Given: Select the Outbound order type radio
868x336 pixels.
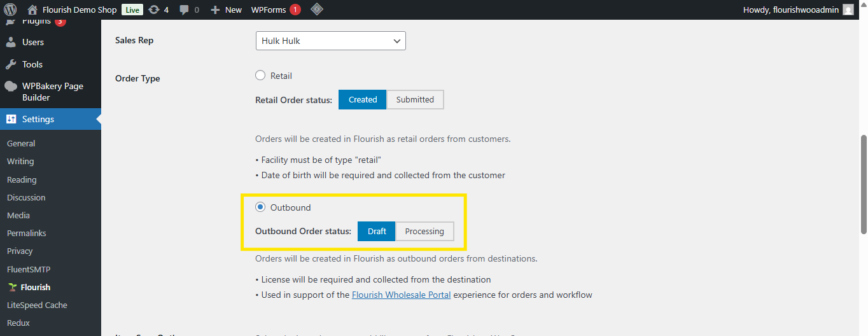Looking at the screenshot, I should [260, 207].
